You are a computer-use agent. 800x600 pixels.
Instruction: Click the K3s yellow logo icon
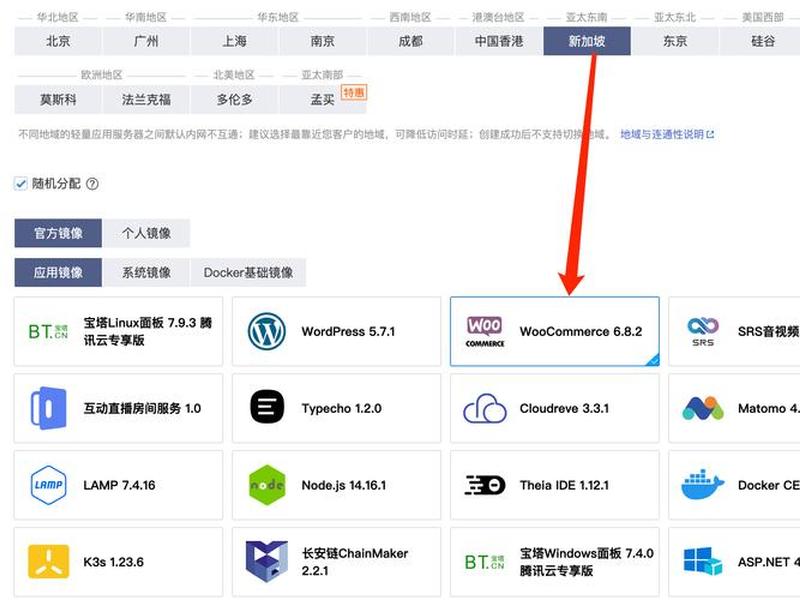coord(48,562)
